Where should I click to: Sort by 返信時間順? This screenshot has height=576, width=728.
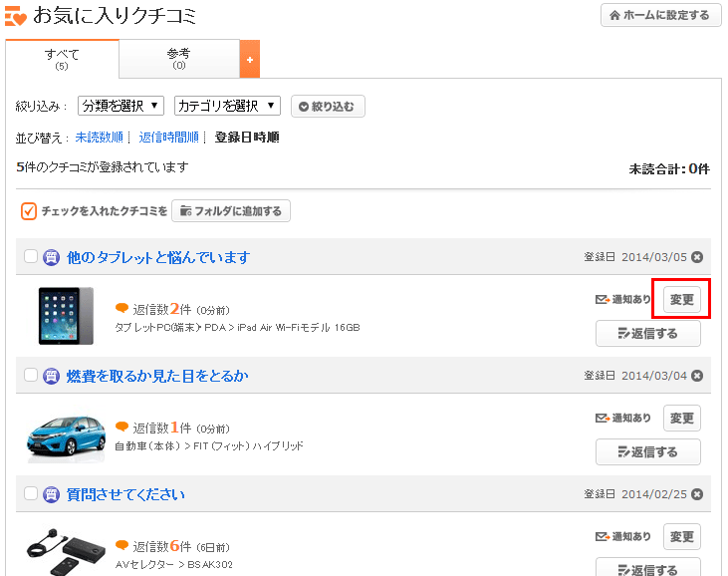tap(168, 138)
